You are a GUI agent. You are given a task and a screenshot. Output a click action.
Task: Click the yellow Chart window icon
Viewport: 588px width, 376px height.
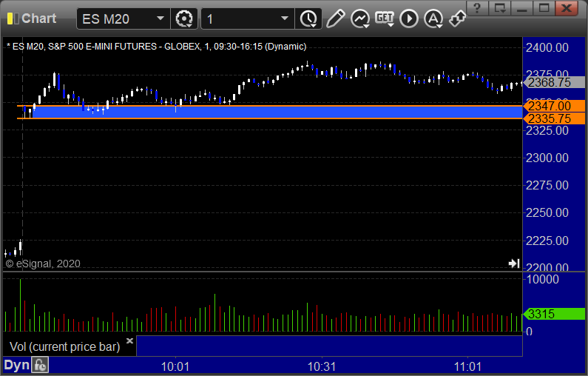[13, 19]
